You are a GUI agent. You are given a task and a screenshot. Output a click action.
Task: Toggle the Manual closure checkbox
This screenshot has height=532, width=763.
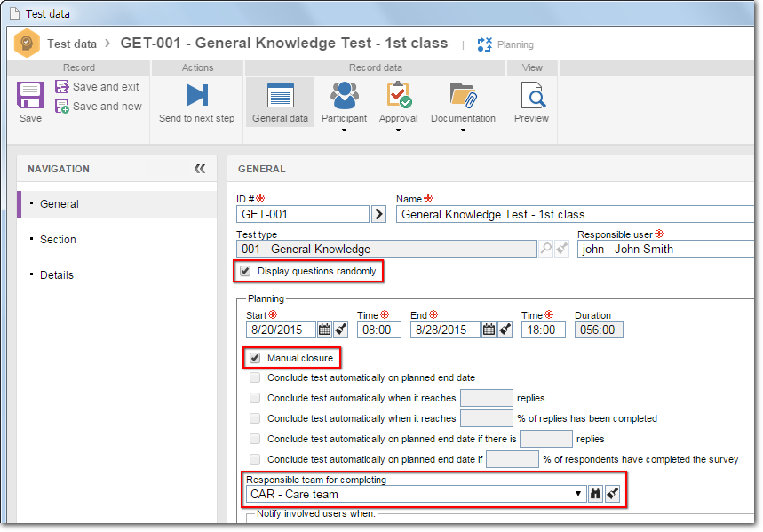point(255,358)
